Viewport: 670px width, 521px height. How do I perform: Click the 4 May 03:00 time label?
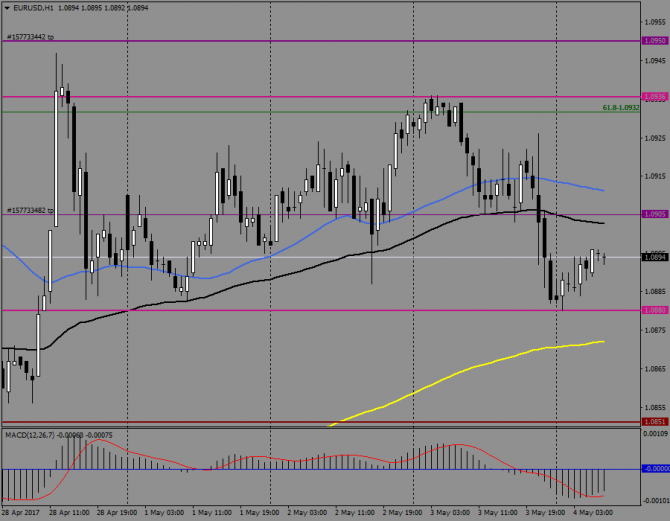tap(593, 512)
